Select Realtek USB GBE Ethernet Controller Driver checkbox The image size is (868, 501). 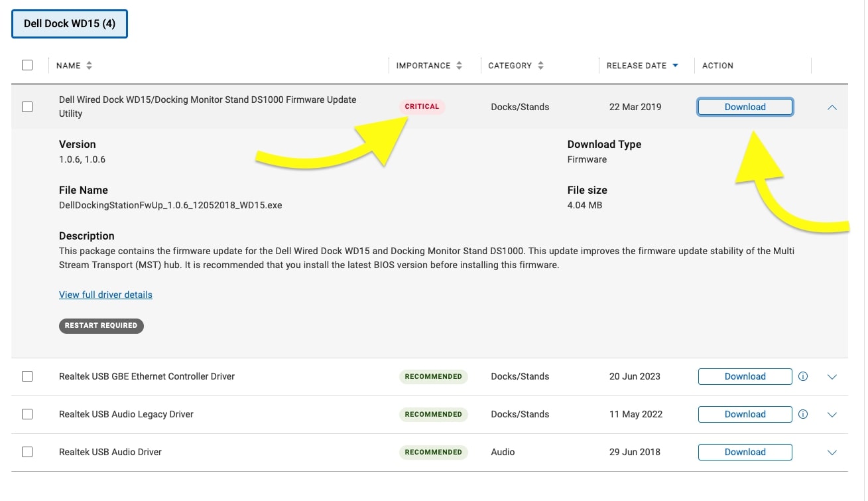tap(27, 376)
